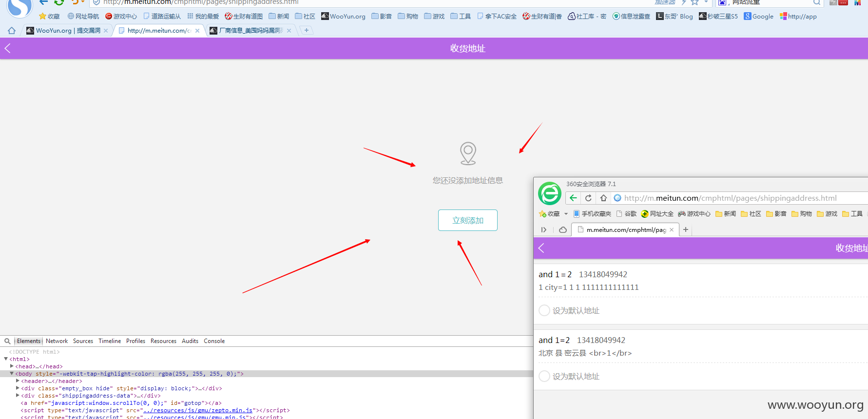
Task: Close the 厂商信息_美囤妈妈漏洞 tab
Action: pyautogui.click(x=289, y=31)
